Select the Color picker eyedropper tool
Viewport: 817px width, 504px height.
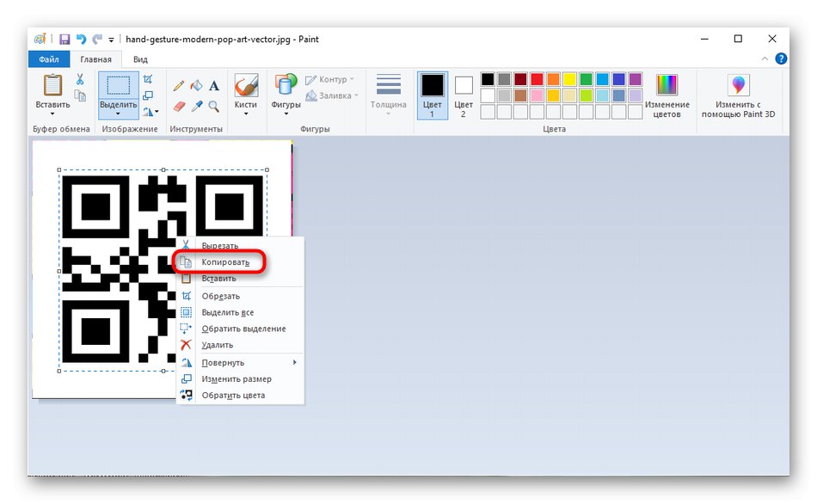click(x=196, y=107)
